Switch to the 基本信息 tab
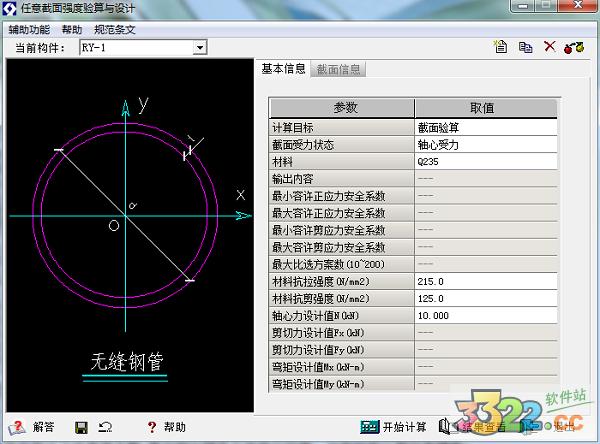The image size is (600, 444). [x=283, y=69]
